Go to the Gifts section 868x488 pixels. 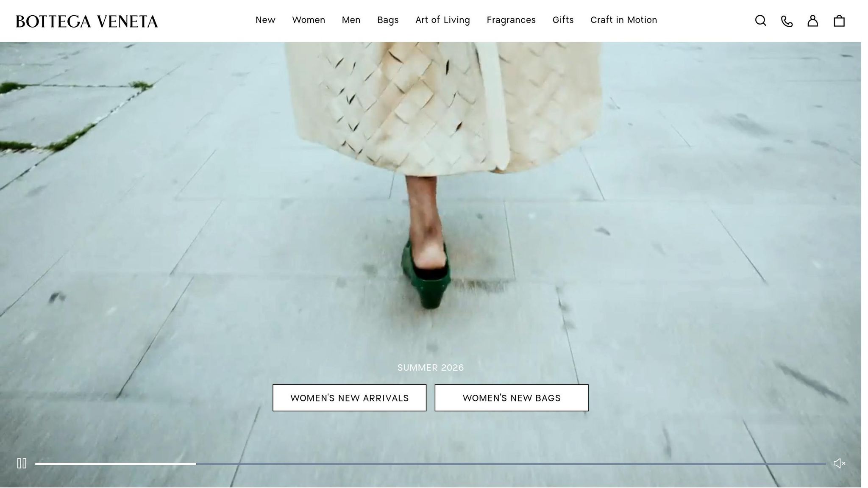tap(563, 20)
